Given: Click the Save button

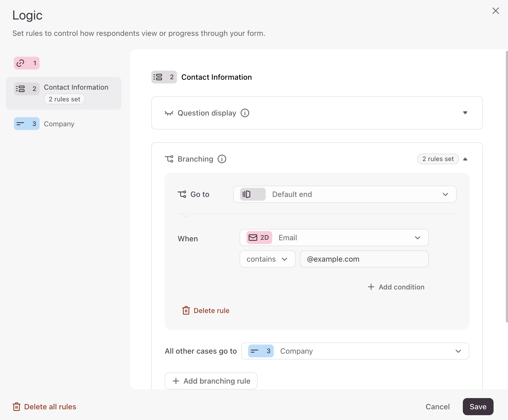Looking at the screenshot, I should (x=478, y=407).
